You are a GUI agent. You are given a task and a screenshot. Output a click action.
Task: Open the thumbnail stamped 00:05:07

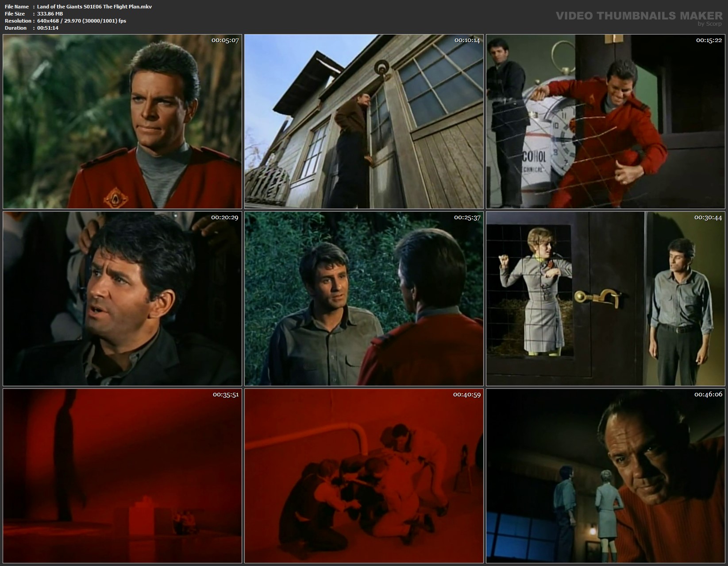point(122,121)
